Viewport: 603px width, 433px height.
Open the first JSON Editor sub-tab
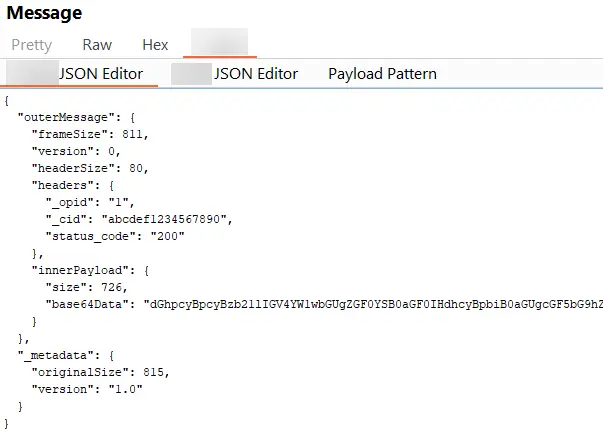79,74
